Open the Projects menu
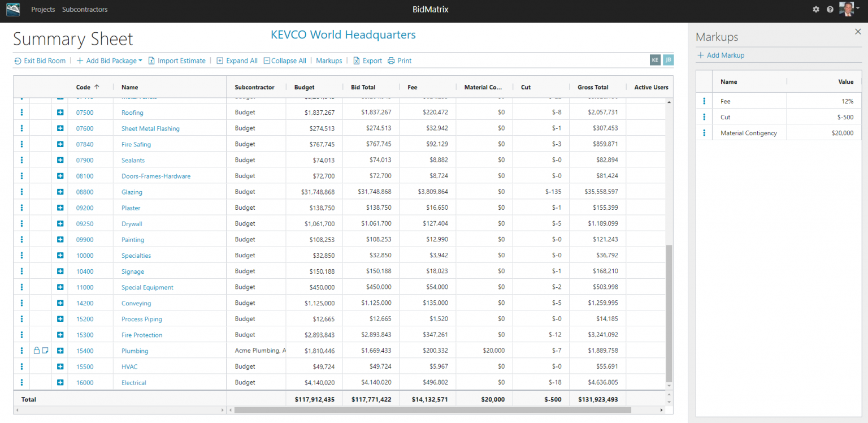This screenshot has height=423, width=868. 43,10
